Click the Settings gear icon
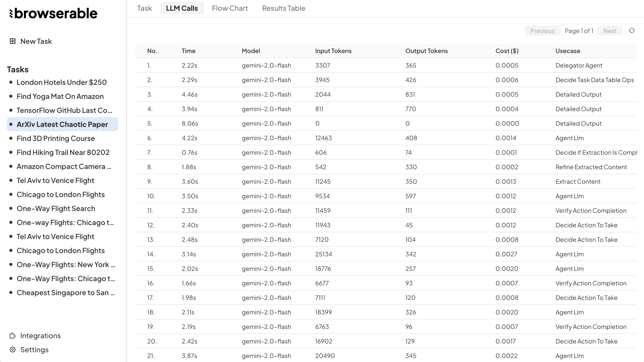This screenshot has height=362, width=644. [13, 350]
